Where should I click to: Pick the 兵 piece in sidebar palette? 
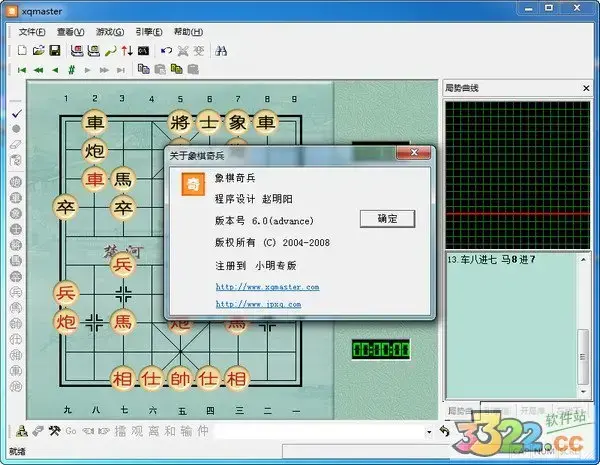16,292
